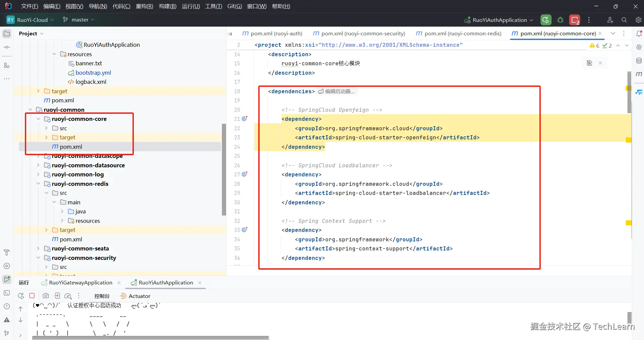Open the Run panel more-options dots
644x340 pixels.
(x=79, y=296)
